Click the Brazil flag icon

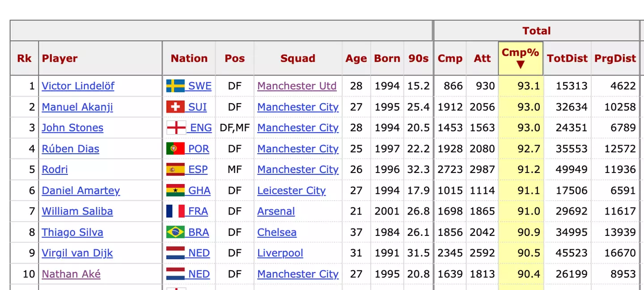click(x=175, y=232)
